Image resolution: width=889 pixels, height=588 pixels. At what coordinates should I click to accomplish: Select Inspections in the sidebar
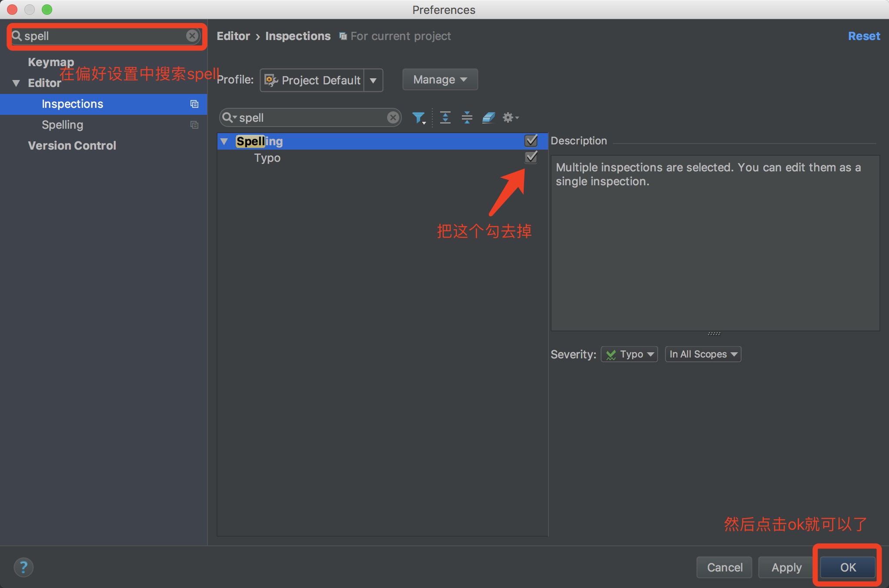[104, 104]
